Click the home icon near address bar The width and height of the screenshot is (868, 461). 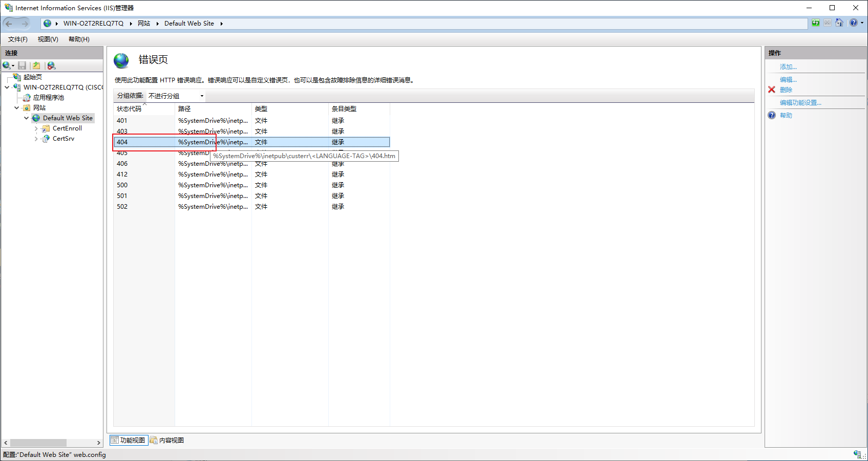[x=839, y=23]
